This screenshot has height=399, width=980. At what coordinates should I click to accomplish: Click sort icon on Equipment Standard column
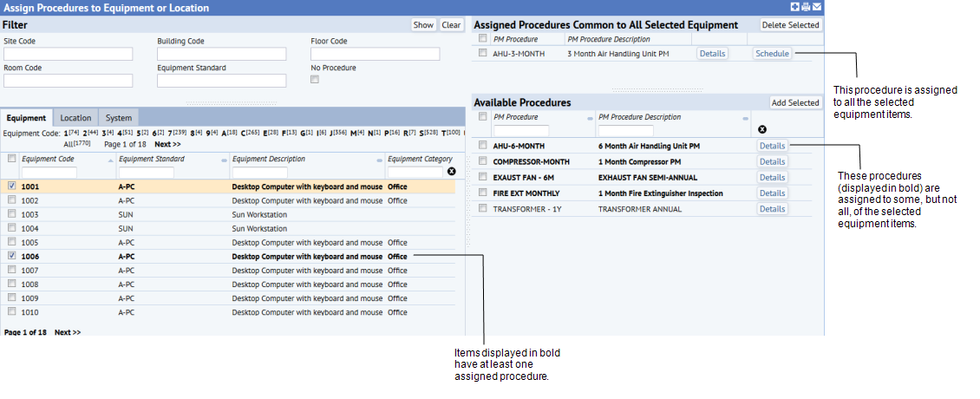(224, 160)
